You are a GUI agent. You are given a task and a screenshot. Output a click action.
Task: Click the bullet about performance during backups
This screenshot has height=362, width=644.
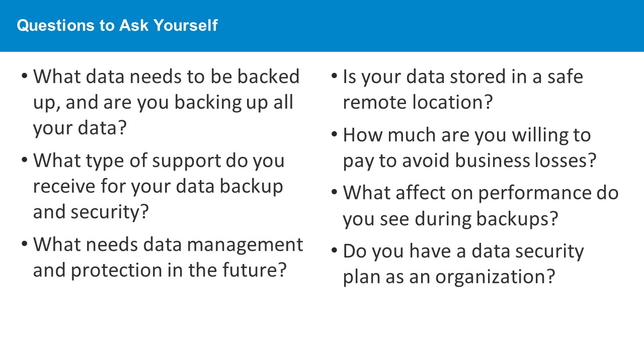[x=474, y=206]
